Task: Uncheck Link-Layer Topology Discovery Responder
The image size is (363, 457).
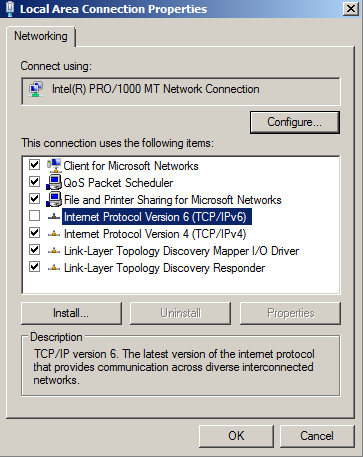Action: 34,267
